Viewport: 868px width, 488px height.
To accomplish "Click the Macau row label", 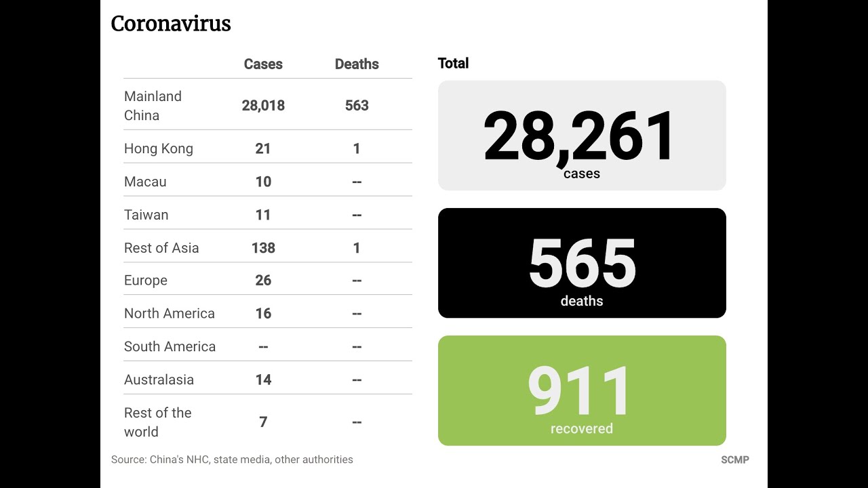I will pyautogui.click(x=145, y=182).
